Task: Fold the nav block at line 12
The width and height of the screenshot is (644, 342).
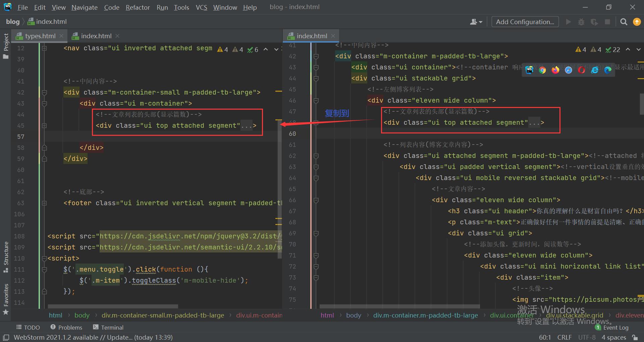Action: point(44,48)
